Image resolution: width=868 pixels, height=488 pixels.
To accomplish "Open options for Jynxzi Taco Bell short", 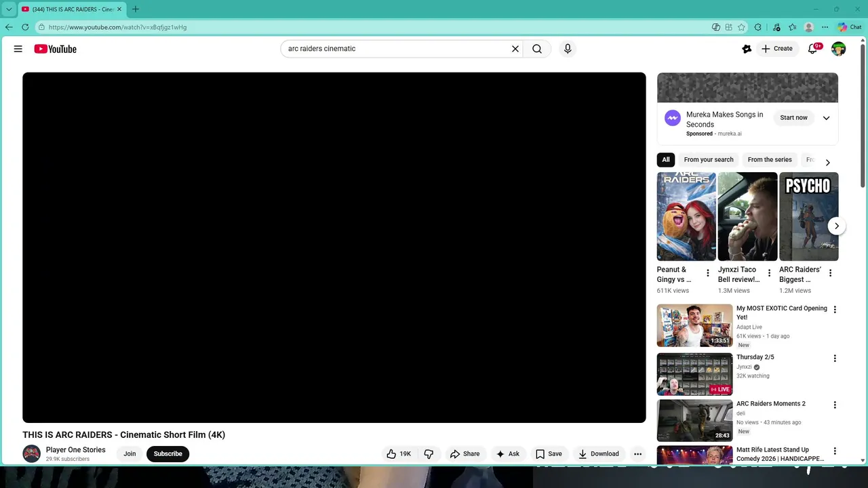I will click(769, 273).
